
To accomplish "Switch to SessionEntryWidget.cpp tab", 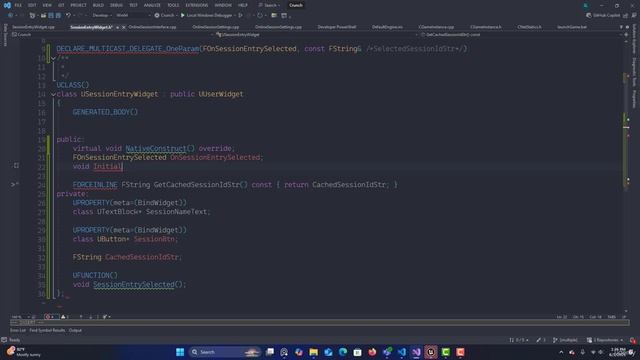I will 33,27.
